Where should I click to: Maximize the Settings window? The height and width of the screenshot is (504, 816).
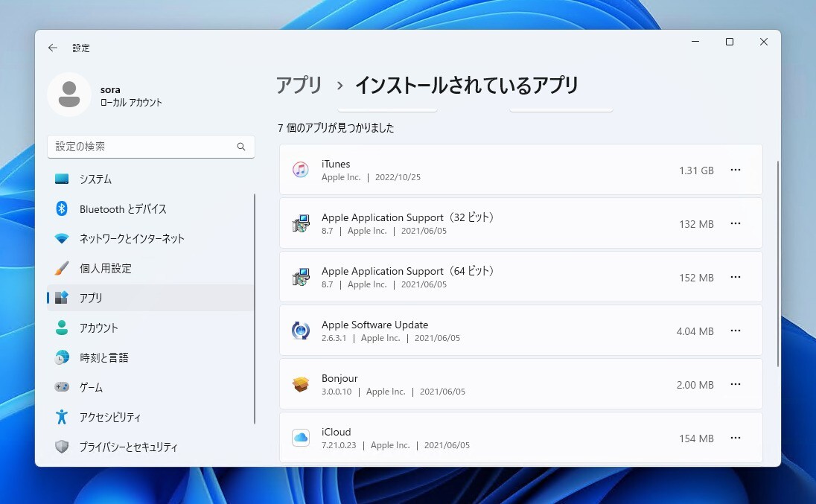tap(730, 42)
